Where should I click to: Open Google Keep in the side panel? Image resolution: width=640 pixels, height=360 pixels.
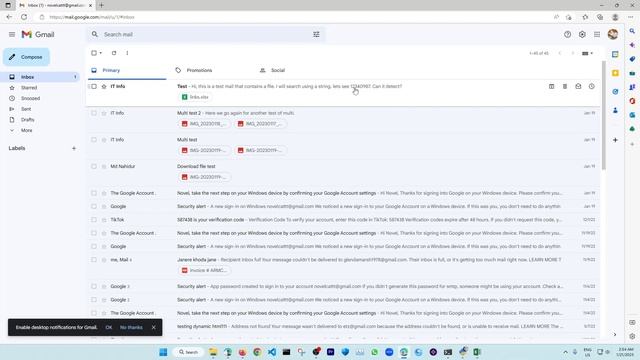[615, 73]
